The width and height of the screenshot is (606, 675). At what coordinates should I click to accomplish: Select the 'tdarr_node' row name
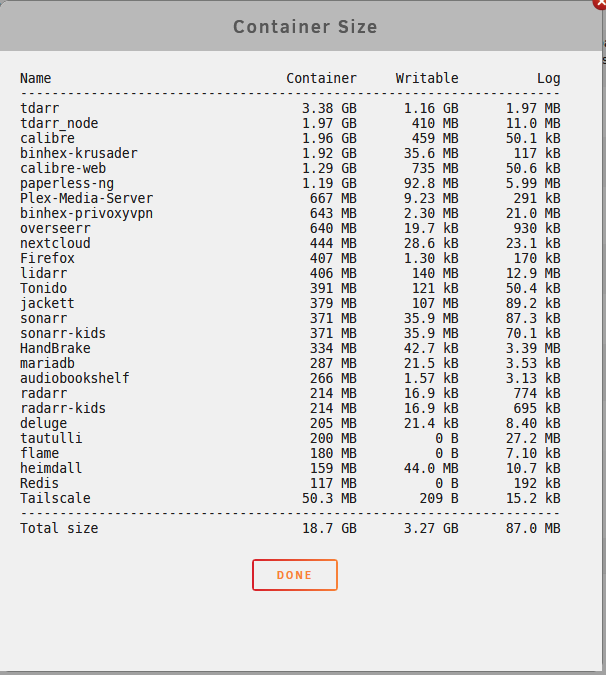pyautogui.click(x=59, y=123)
